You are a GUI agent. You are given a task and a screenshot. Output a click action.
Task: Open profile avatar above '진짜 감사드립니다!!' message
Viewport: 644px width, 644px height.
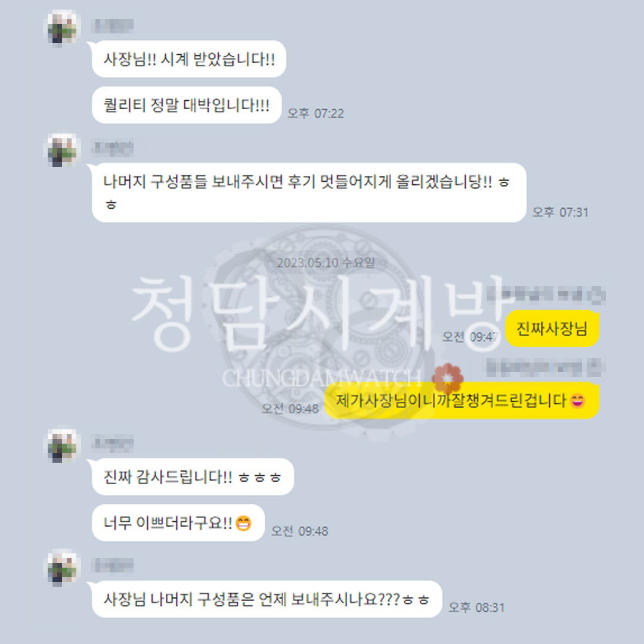(x=61, y=445)
